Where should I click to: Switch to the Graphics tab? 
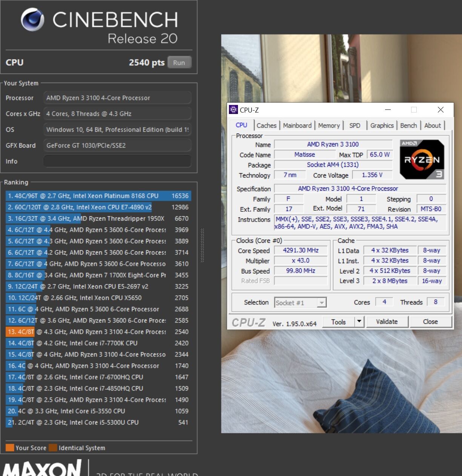click(382, 126)
